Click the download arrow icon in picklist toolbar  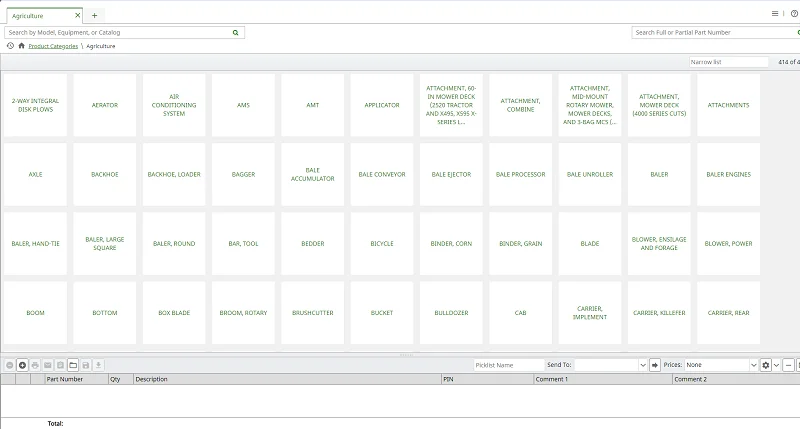click(98, 365)
